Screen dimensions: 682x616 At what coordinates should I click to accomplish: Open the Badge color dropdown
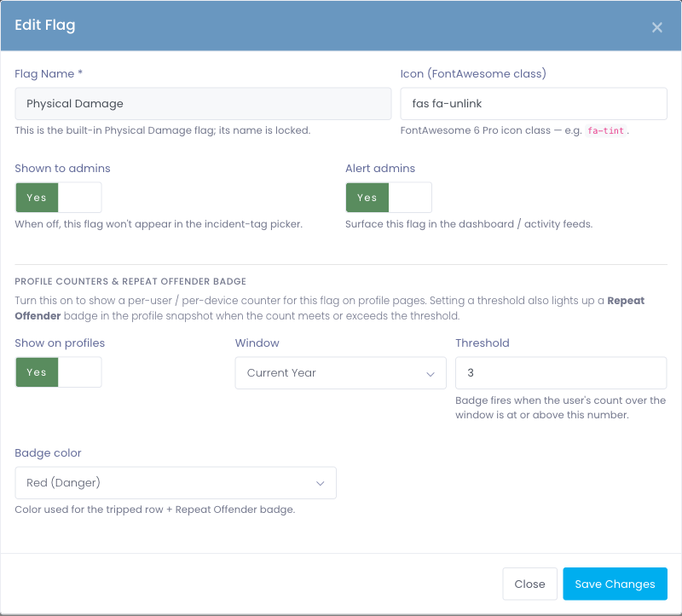[176, 483]
